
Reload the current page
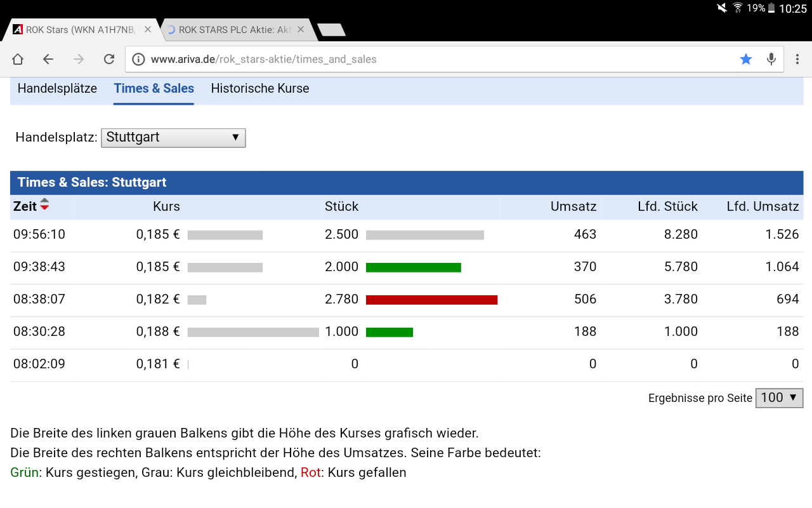click(x=108, y=58)
